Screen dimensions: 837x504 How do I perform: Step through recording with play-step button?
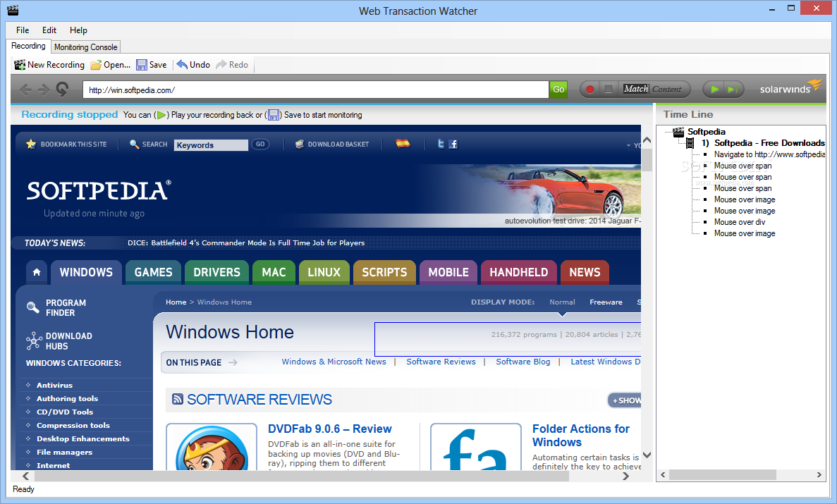733,89
